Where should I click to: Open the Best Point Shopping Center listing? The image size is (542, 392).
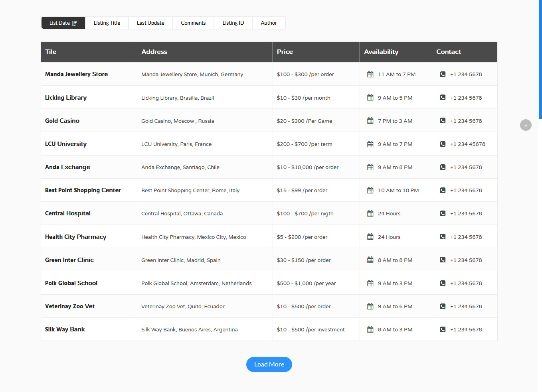[x=83, y=190]
